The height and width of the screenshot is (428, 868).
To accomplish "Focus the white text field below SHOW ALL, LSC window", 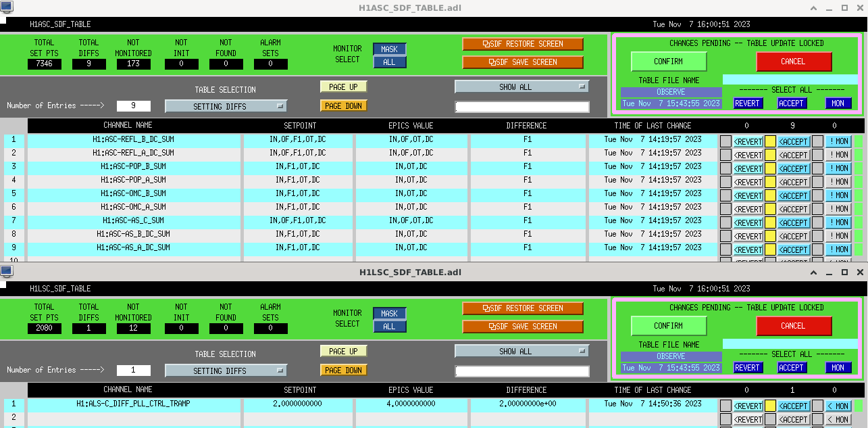I will (522, 371).
